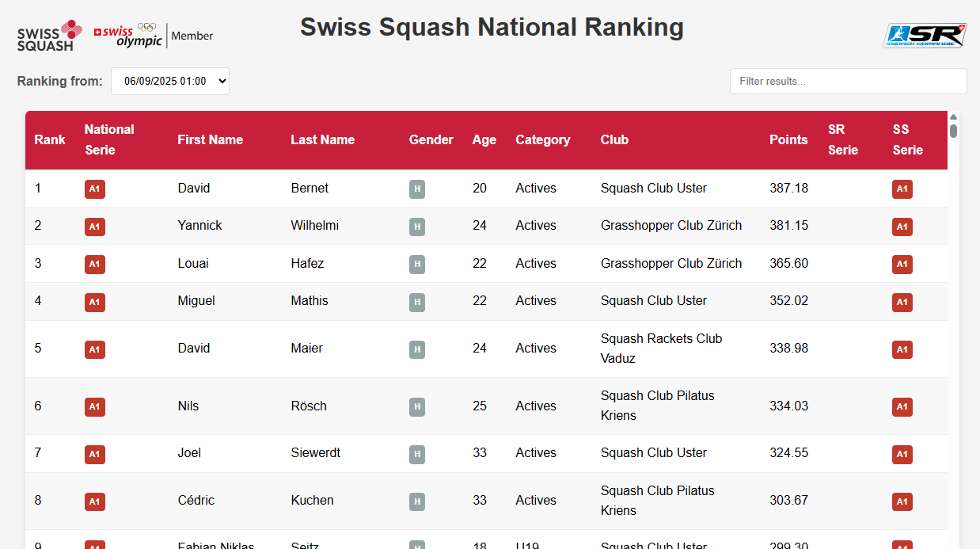Sort by the Club column header

point(614,139)
